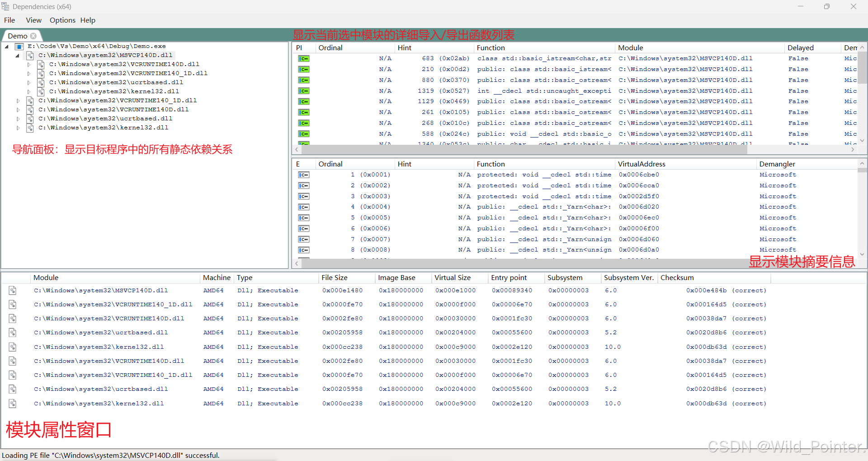Screen dimensions: 868x461
Task: Expand top-level VCRUNTIME140D.dll node
Action: 18,109
